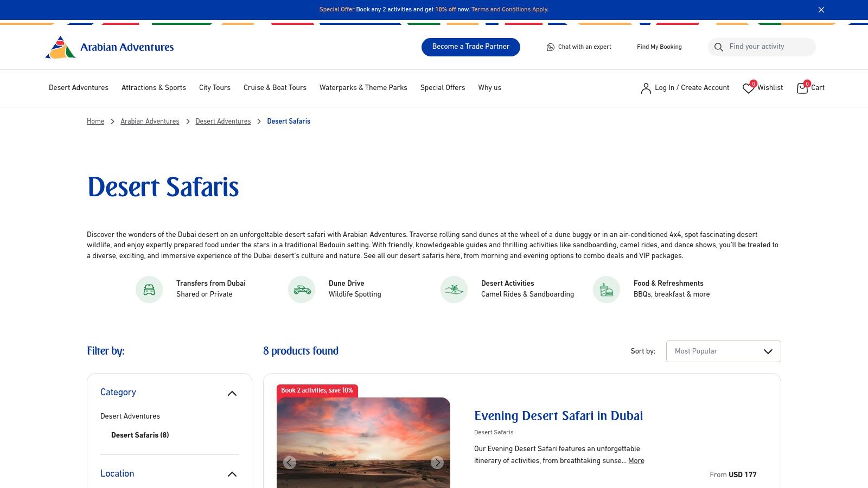Image resolution: width=868 pixels, height=488 pixels.
Task: Show previous image in safari carousel
Action: coord(290,463)
